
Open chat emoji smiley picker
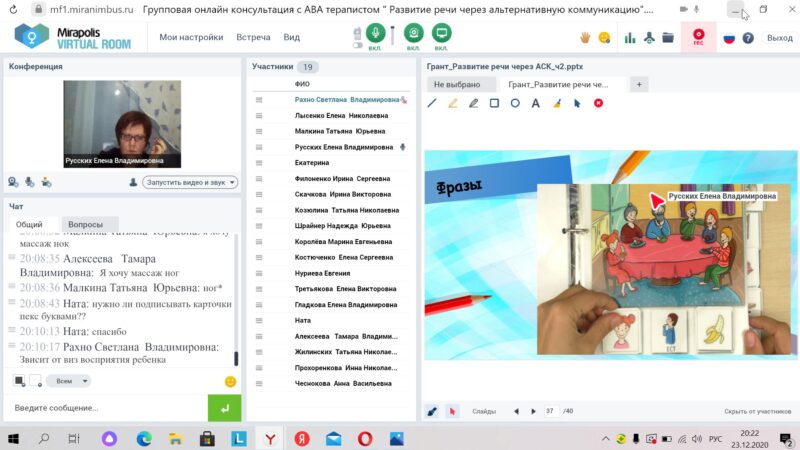coord(231,382)
